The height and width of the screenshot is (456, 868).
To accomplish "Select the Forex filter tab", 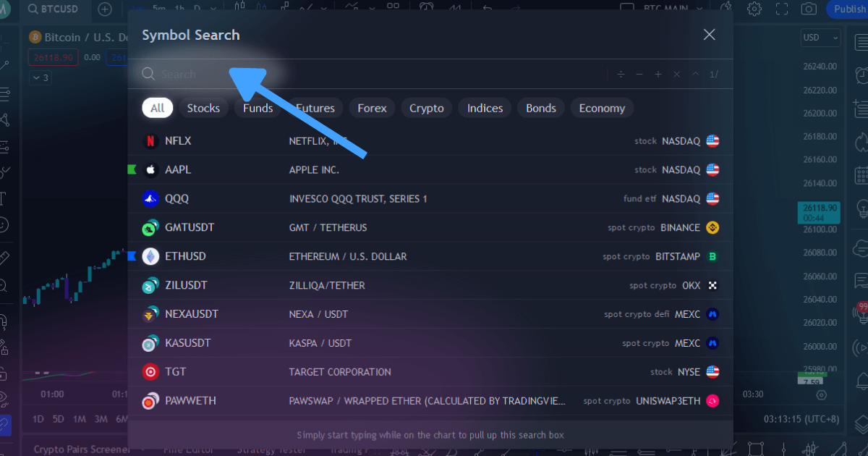I will pyautogui.click(x=372, y=108).
